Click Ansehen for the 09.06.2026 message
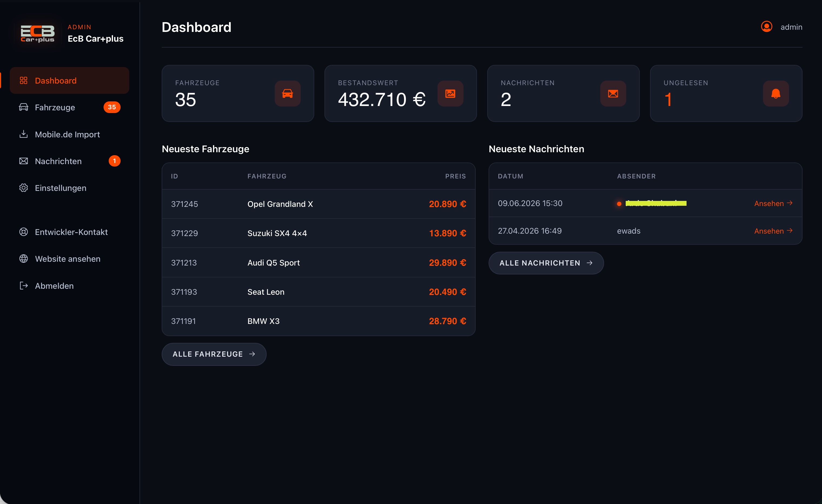Viewport: 822px width, 504px height. (773, 203)
